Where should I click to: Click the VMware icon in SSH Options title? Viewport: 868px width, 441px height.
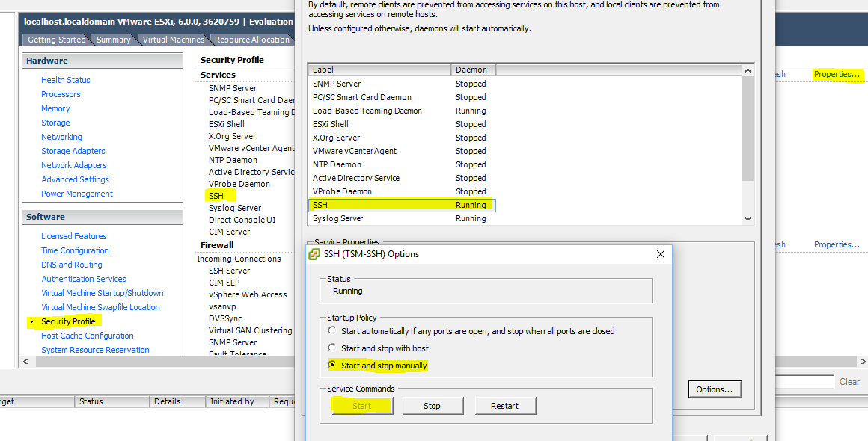pos(314,254)
